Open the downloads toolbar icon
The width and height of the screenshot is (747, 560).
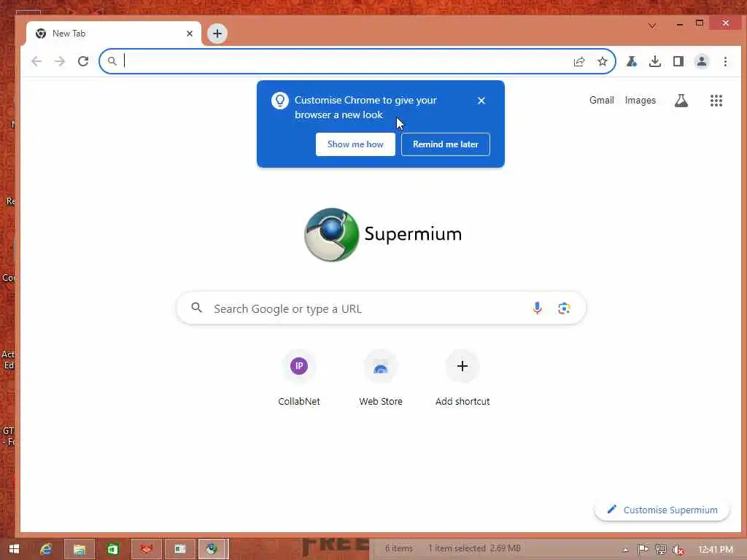point(655,61)
